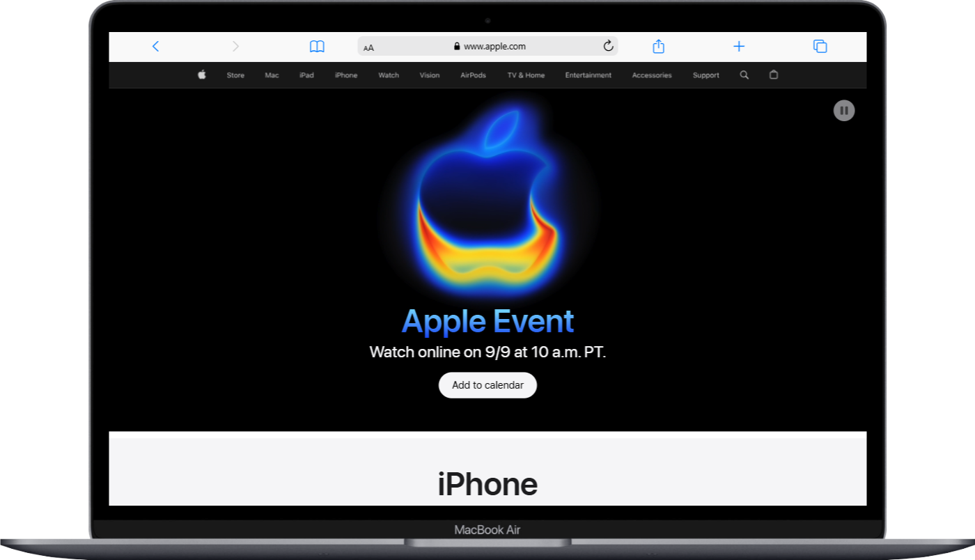Image resolution: width=975 pixels, height=560 pixels.
Task: Open the shopping bag icon
Action: pyautogui.click(x=773, y=75)
